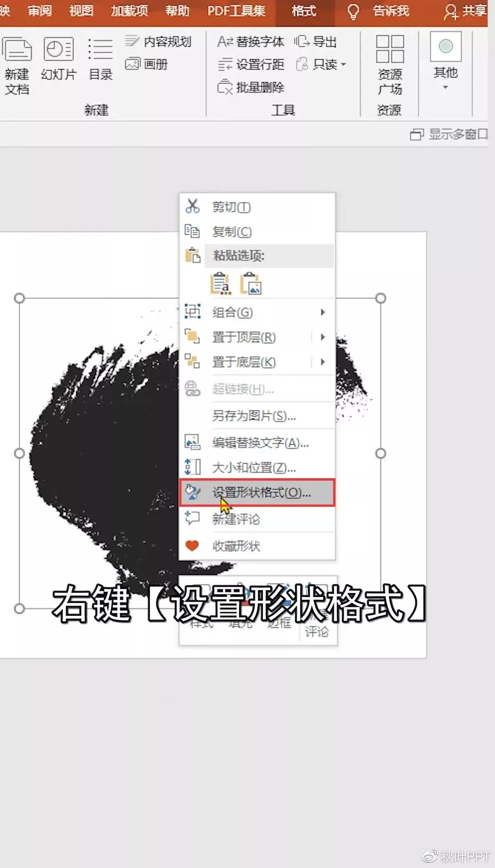Click Format Shape (设置形状格式)
495x868 pixels.
pos(257,493)
